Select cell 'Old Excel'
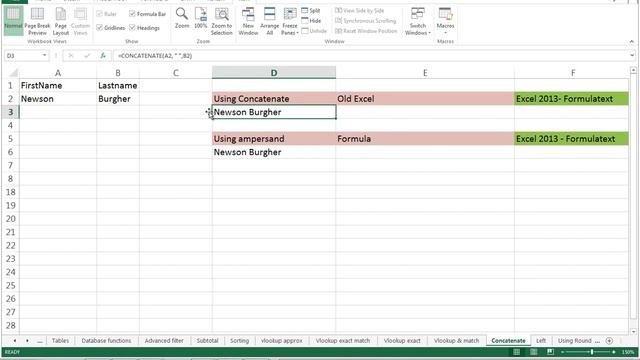This screenshot has width=640, height=360. click(425, 99)
